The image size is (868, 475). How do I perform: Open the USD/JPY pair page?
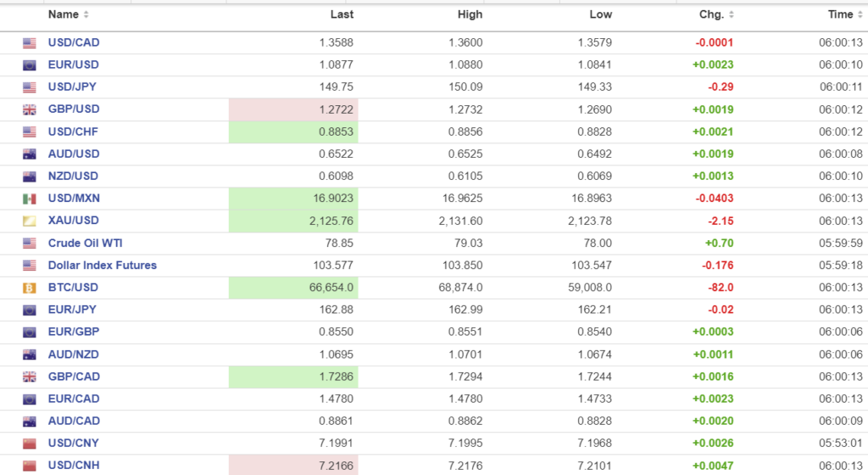point(73,87)
